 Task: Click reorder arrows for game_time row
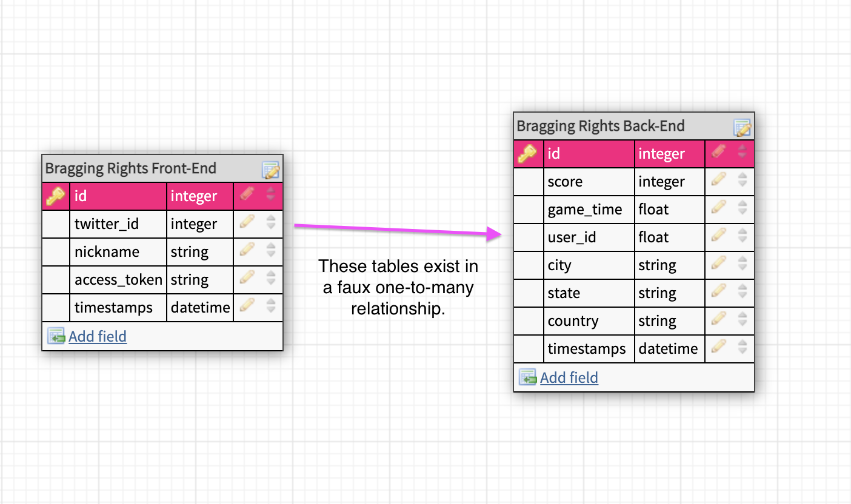point(743,208)
